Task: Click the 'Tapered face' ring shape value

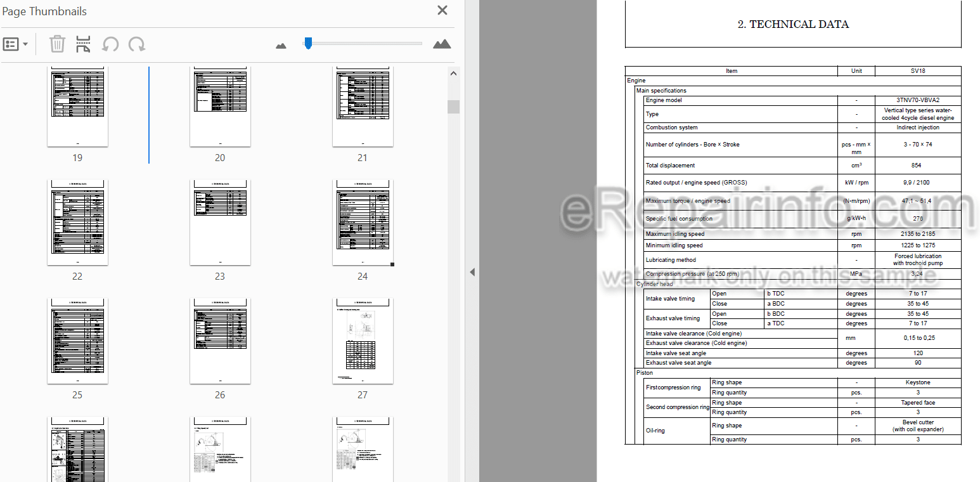Action: click(x=918, y=403)
